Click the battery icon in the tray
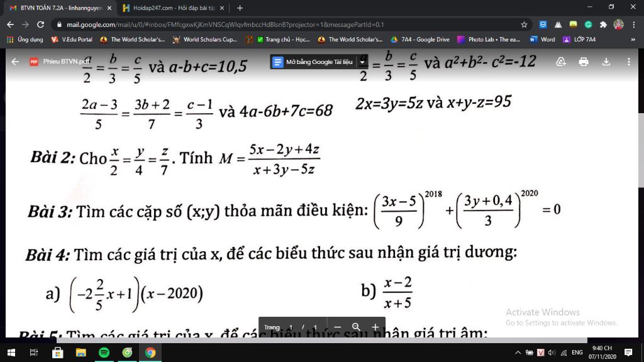The image size is (644, 362). pyautogui.click(x=530, y=352)
